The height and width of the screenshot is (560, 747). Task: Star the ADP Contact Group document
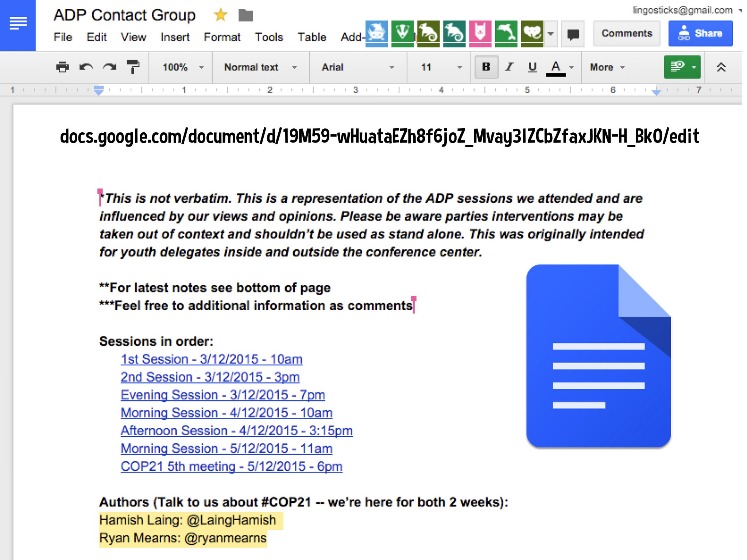pyautogui.click(x=220, y=15)
